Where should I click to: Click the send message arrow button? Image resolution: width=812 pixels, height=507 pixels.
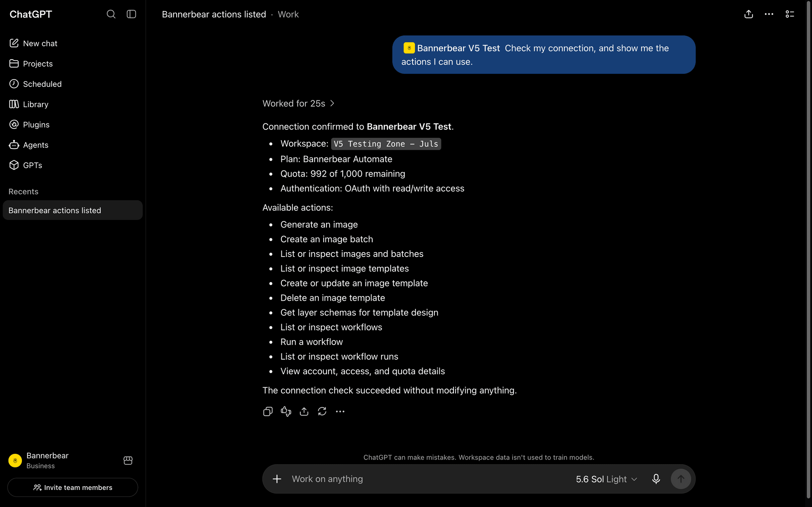(x=681, y=479)
